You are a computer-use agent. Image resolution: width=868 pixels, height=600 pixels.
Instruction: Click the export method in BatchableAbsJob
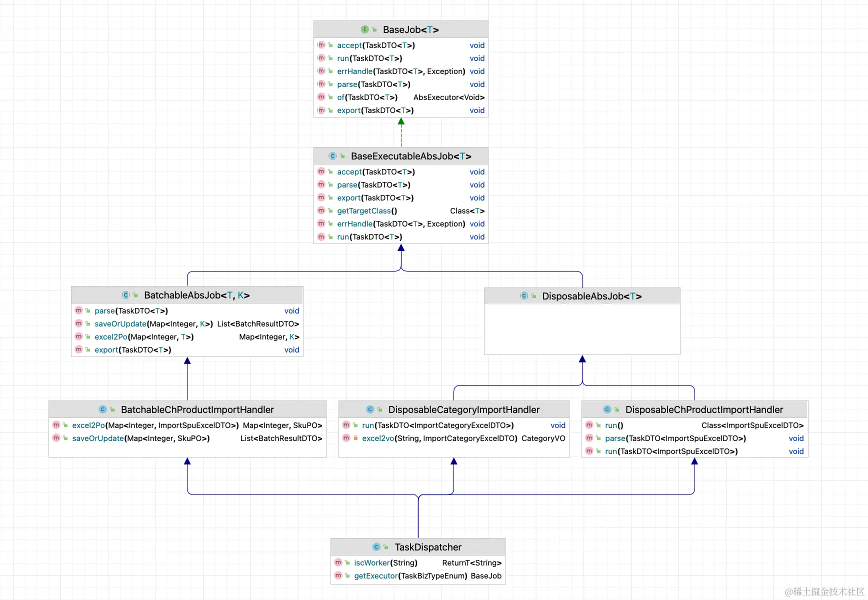pyautogui.click(x=133, y=349)
